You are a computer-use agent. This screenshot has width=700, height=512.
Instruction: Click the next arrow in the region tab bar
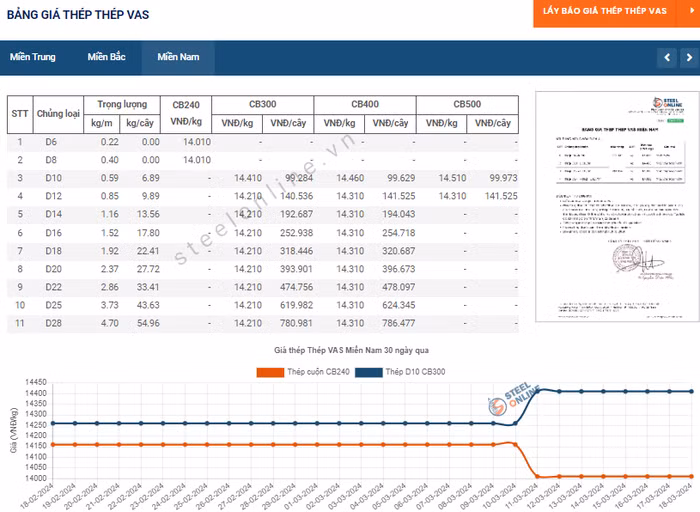click(687, 58)
